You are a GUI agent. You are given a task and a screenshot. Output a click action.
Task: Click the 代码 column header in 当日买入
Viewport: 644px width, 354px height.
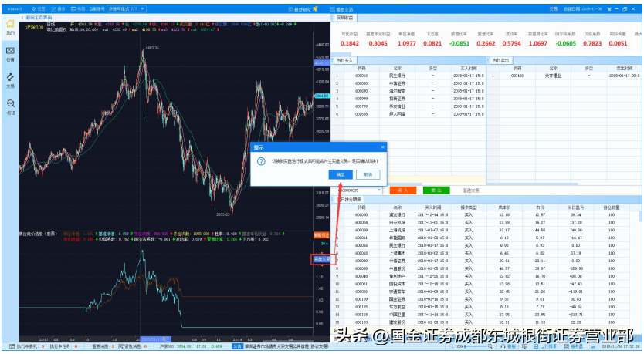pos(361,69)
